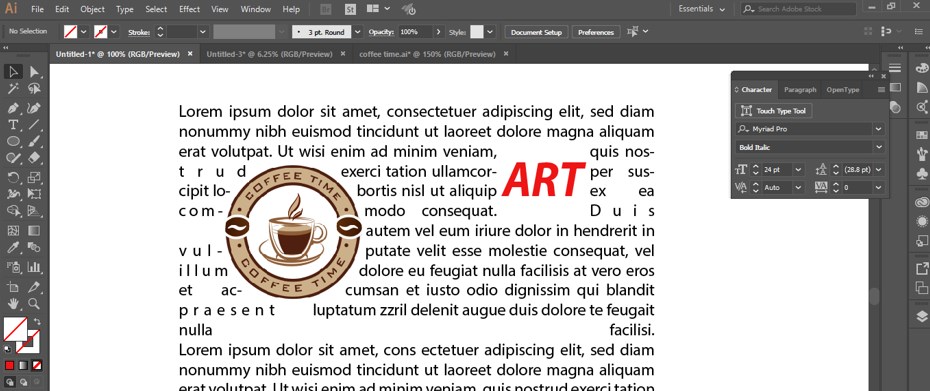Select the Width tool
Image resolution: width=930 pixels, height=391 pixels.
click(13, 193)
